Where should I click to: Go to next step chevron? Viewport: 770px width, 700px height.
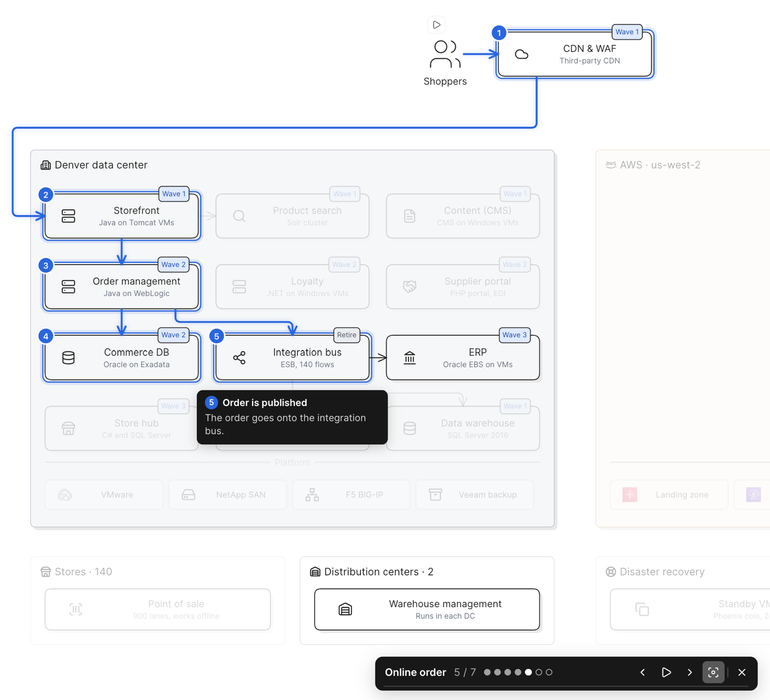click(690, 672)
